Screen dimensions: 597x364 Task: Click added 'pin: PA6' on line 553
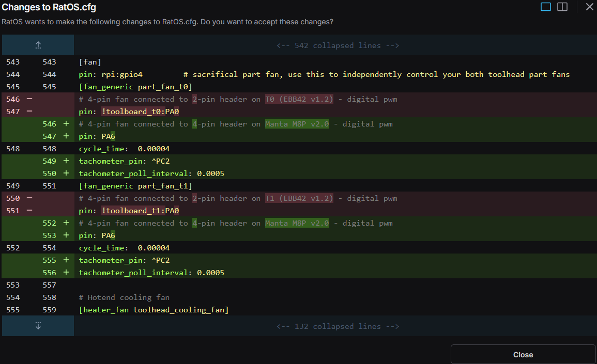[x=97, y=235]
